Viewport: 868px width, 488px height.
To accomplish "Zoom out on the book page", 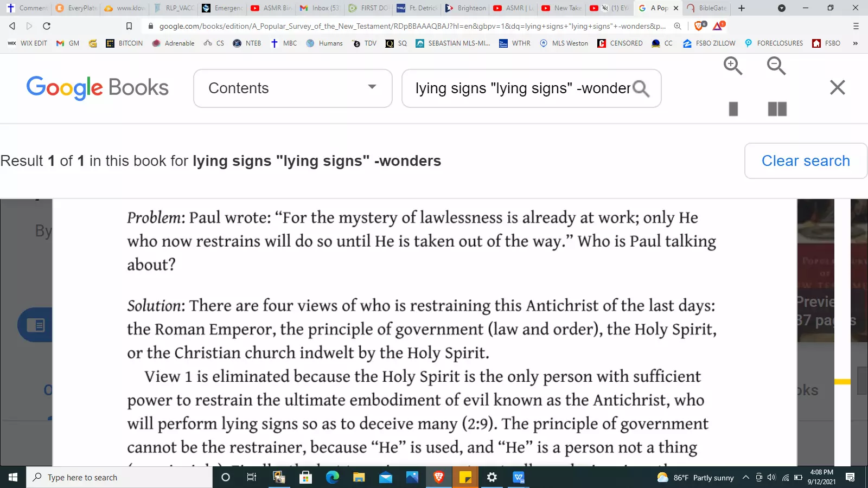I will point(776,66).
